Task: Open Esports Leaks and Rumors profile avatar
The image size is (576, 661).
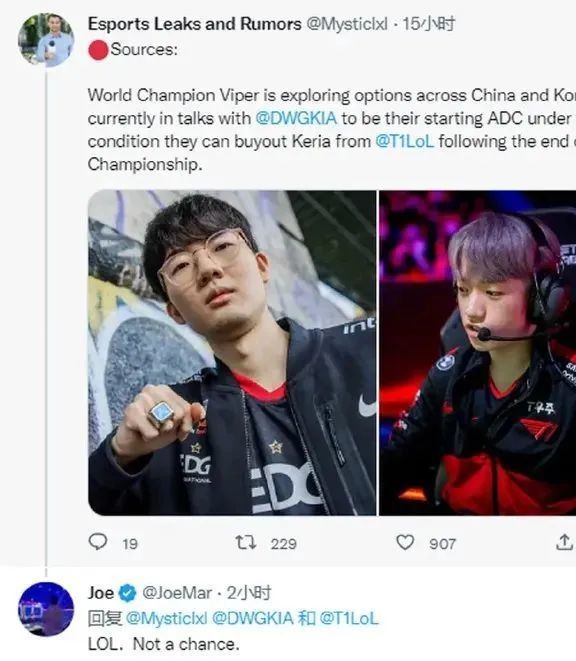Action: point(46,40)
